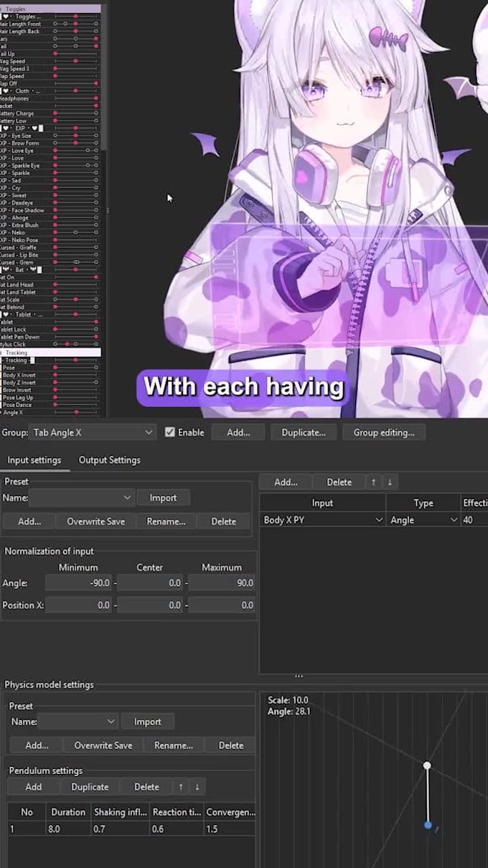Click the Input column header
The image size is (488, 868).
322,503
